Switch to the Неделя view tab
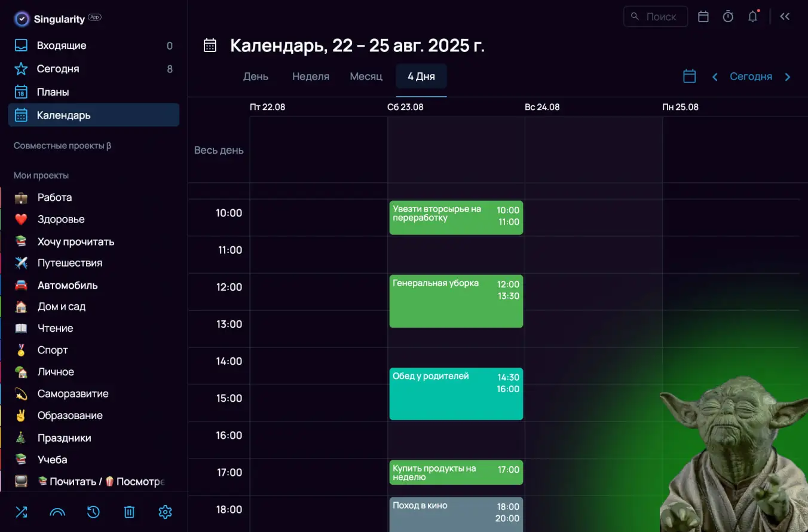The width and height of the screenshot is (808, 532). 311,77
